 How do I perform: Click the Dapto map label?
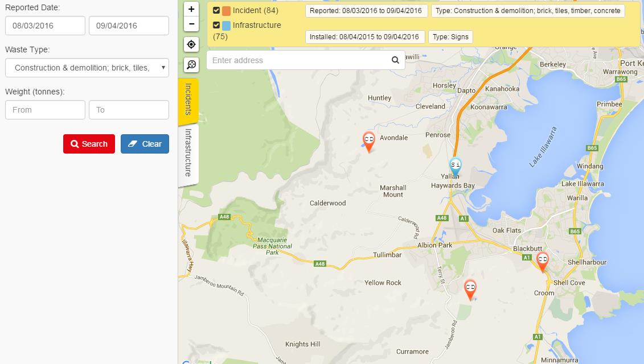(x=466, y=90)
